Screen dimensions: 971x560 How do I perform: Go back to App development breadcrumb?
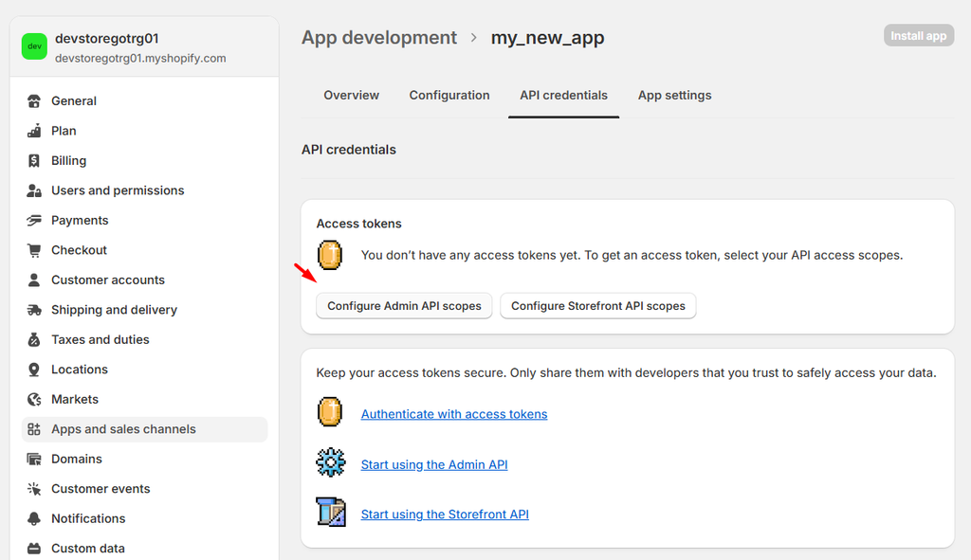click(378, 38)
